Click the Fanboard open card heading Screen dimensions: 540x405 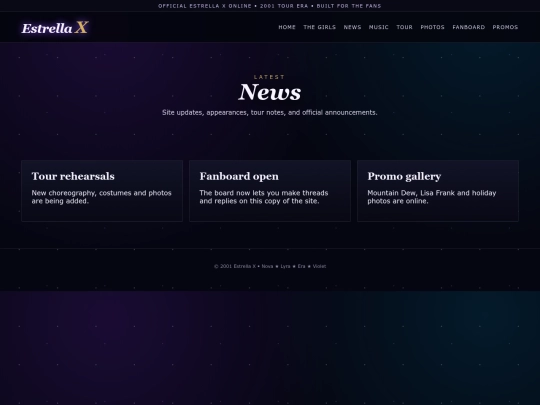pyautogui.click(x=239, y=176)
